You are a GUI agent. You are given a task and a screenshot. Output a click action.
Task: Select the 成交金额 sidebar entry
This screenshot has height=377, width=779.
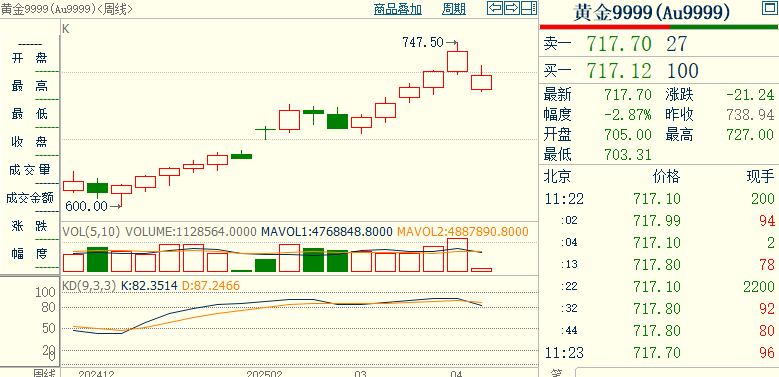click(x=30, y=198)
